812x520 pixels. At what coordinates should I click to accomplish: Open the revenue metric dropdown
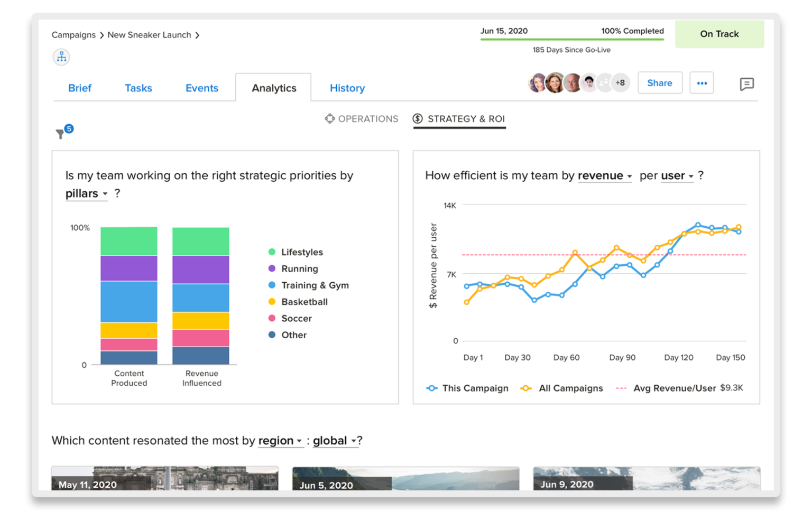coord(605,176)
